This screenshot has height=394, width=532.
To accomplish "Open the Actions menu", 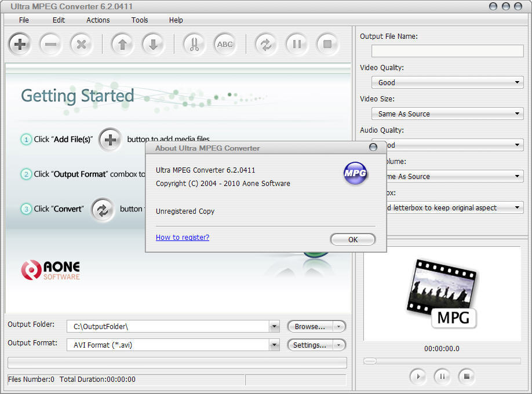I will (x=97, y=20).
